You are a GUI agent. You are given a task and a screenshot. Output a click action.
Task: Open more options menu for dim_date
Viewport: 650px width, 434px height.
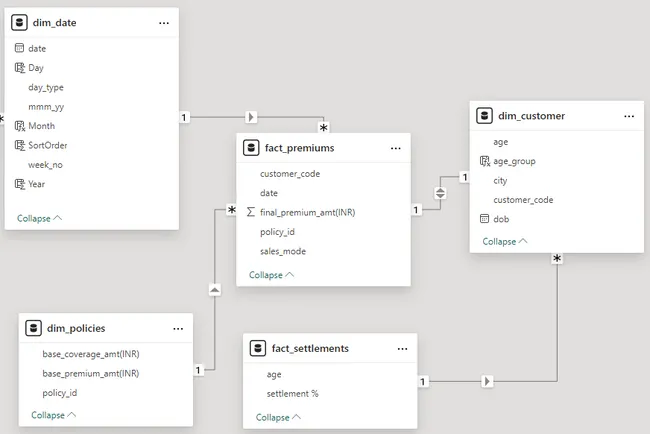tap(164, 22)
